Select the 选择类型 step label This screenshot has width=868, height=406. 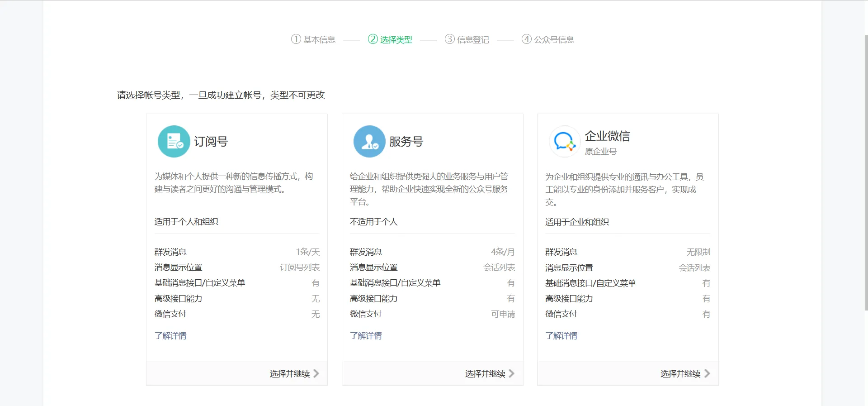396,40
